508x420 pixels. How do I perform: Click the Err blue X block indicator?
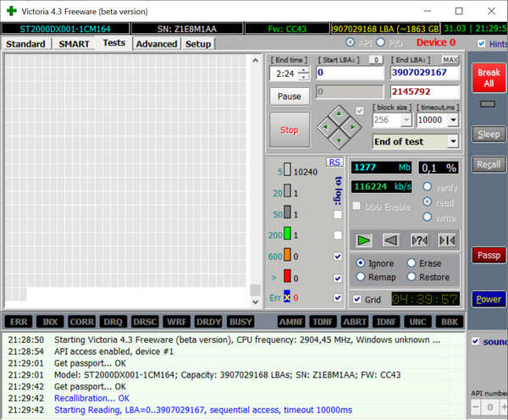pyautogui.click(x=287, y=296)
